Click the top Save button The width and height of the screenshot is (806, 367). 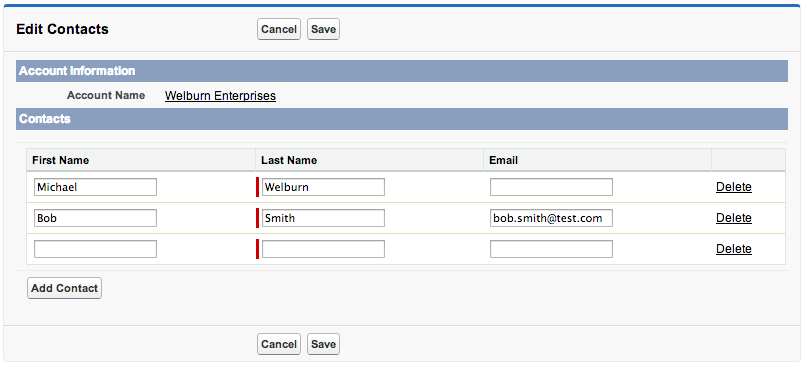coord(323,29)
